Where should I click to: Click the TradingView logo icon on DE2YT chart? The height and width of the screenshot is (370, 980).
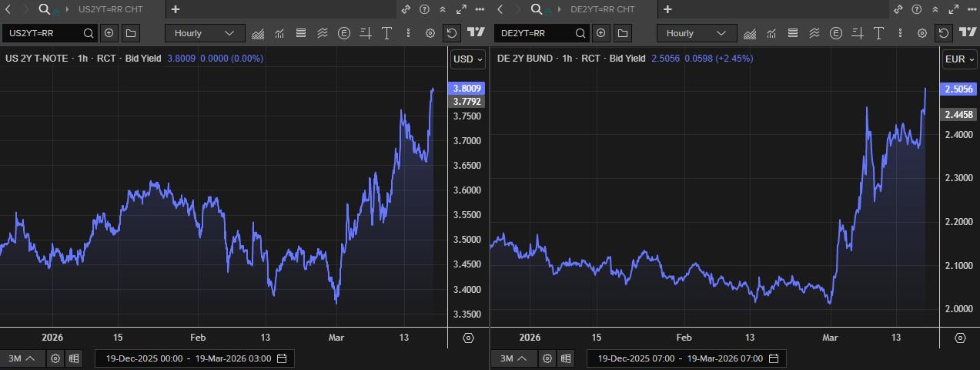tap(968, 33)
